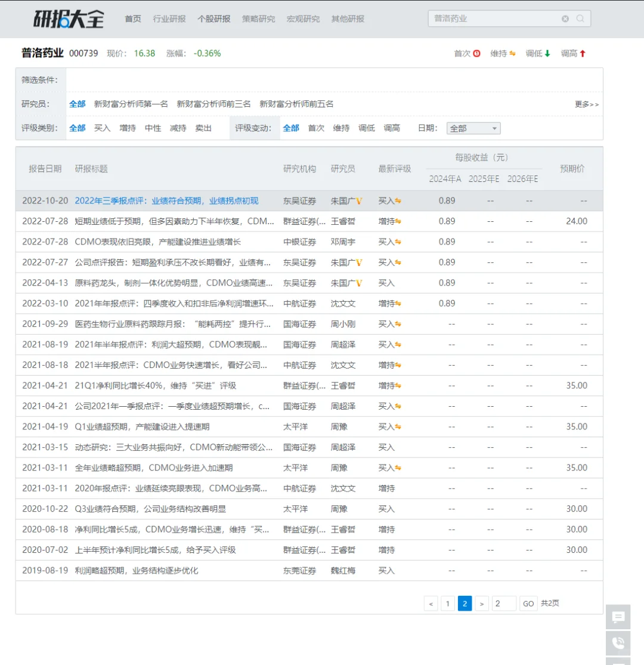This screenshot has height=665, width=644.
Task: Open the chat message floating icon
Action: pos(618,617)
